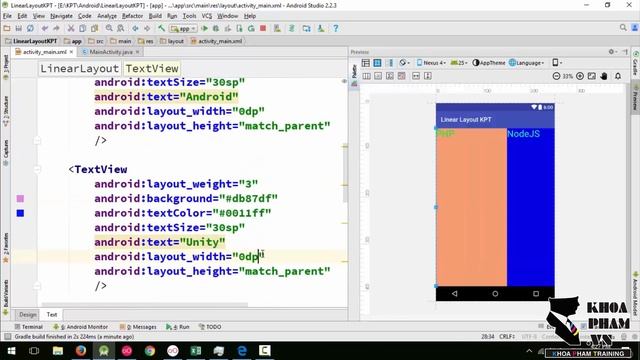
Task: Click the Search Everywhere magnifier icon
Action: pos(623,28)
